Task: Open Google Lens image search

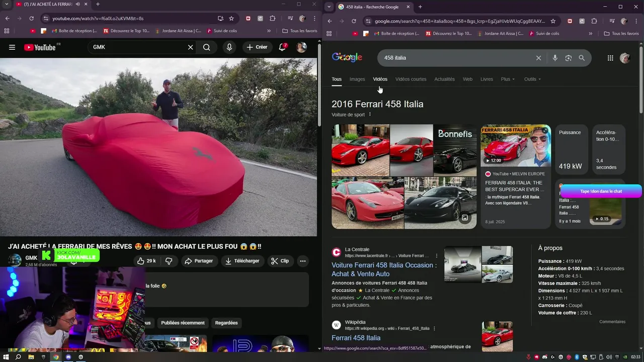Action: coord(569,58)
